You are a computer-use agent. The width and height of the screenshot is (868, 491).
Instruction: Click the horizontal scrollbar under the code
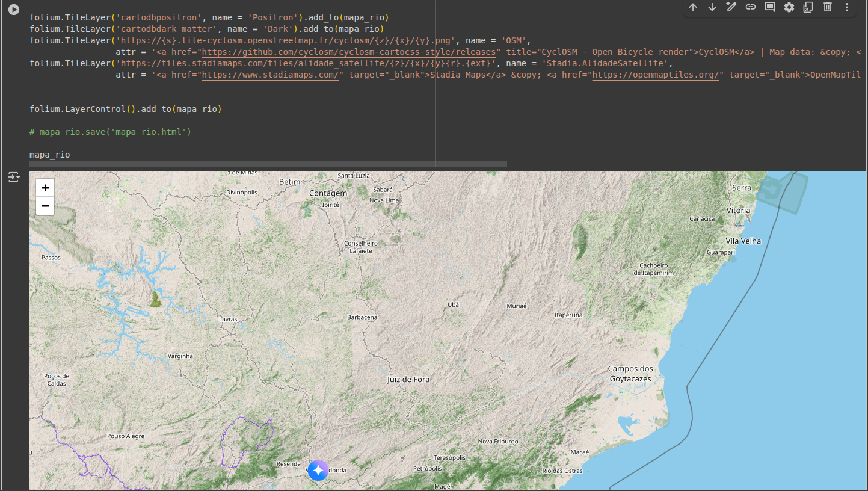pyautogui.click(x=268, y=164)
